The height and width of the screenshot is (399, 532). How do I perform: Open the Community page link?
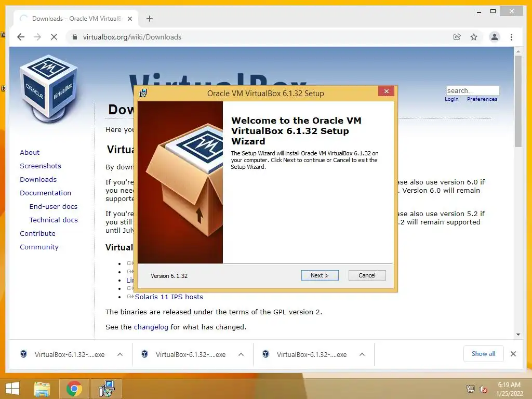click(39, 247)
